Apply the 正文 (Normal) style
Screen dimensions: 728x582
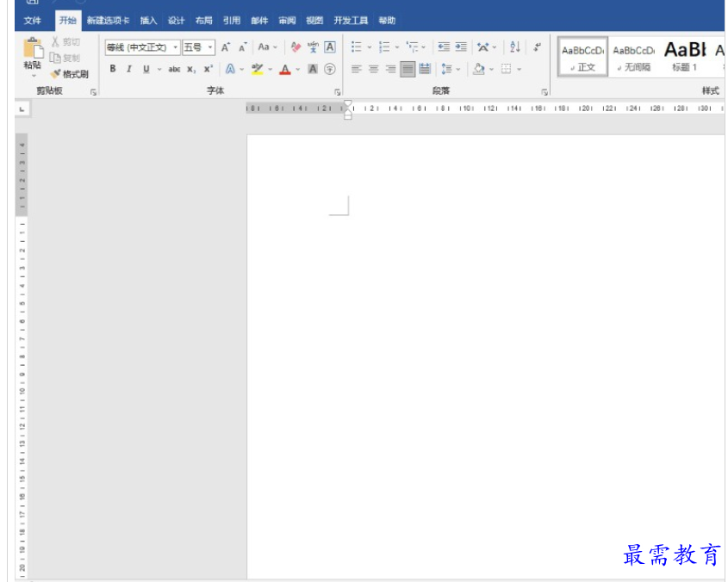click(582, 57)
